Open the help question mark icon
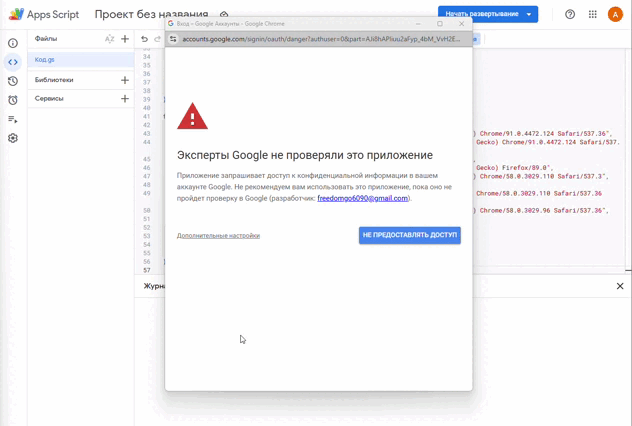 [x=570, y=14]
